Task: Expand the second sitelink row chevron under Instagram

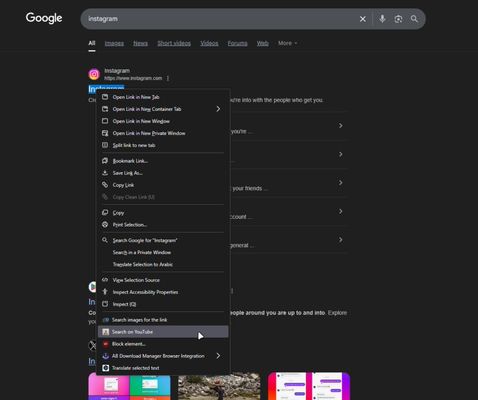Action: coord(341,154)
